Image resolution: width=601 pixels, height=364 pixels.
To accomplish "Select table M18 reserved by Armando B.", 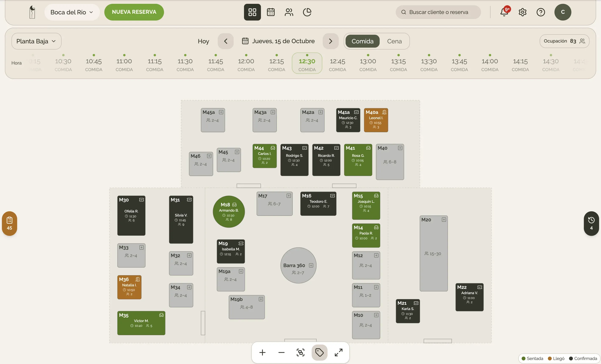I will tap(229, 211).
